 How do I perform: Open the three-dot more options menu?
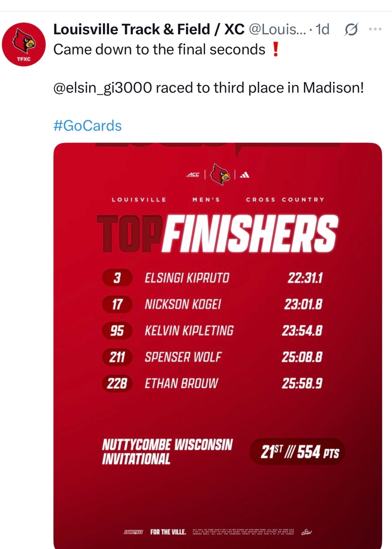tap(375, 29)
